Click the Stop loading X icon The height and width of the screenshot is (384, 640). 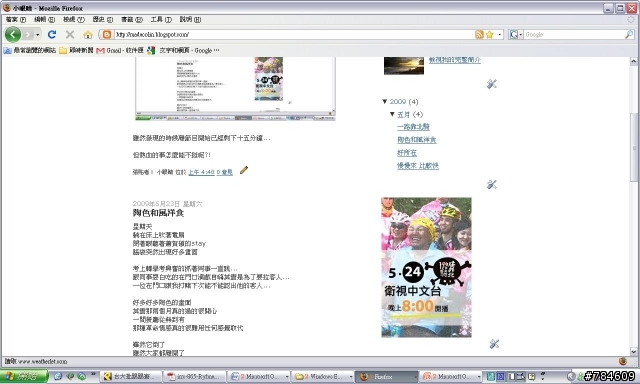70,35
